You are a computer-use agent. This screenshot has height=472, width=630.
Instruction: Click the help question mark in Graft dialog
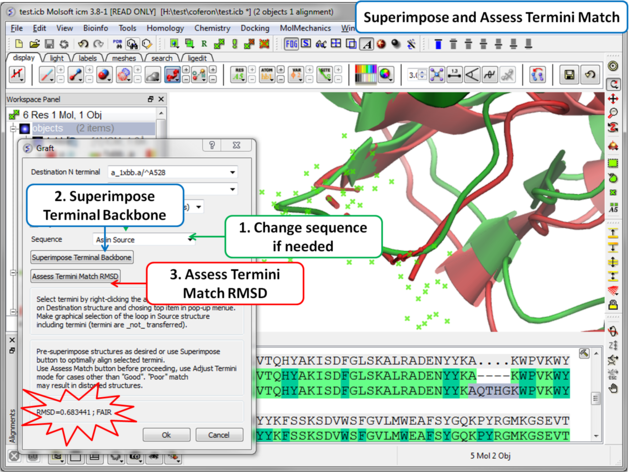point(211,146)
